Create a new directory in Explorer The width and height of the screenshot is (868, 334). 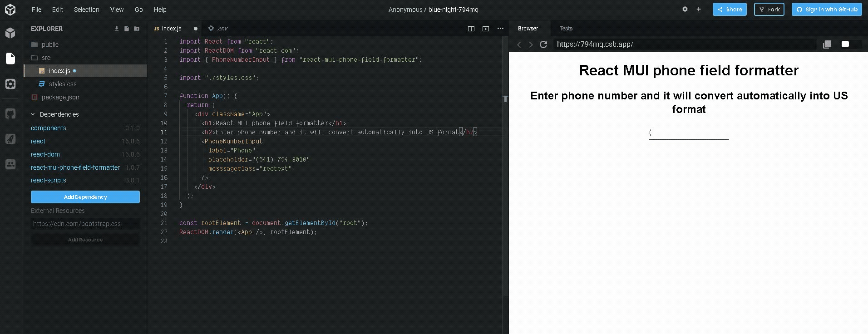point(137,29)
